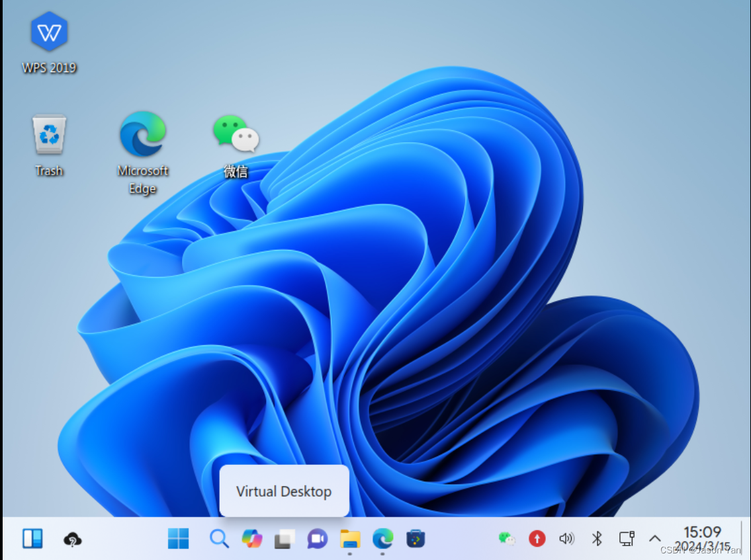Expand hidden tray icons chevron
This screenshot has width=751, height=560.
pos(655,538)
